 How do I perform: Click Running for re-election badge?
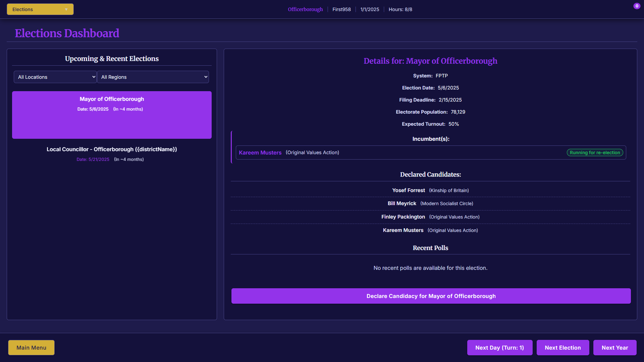[595, 153]
